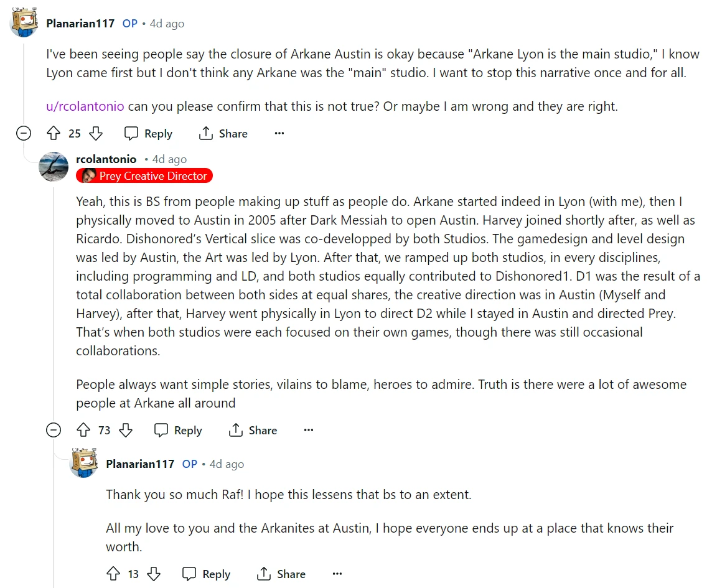
Task: Upvote Planarian117's top comment with 25 points
Action: [x=54, y=133]
